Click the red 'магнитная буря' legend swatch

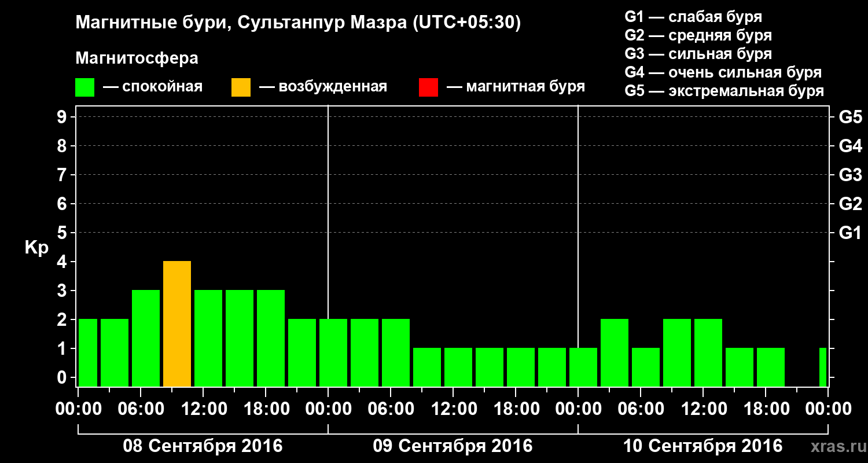click(428, 87)
